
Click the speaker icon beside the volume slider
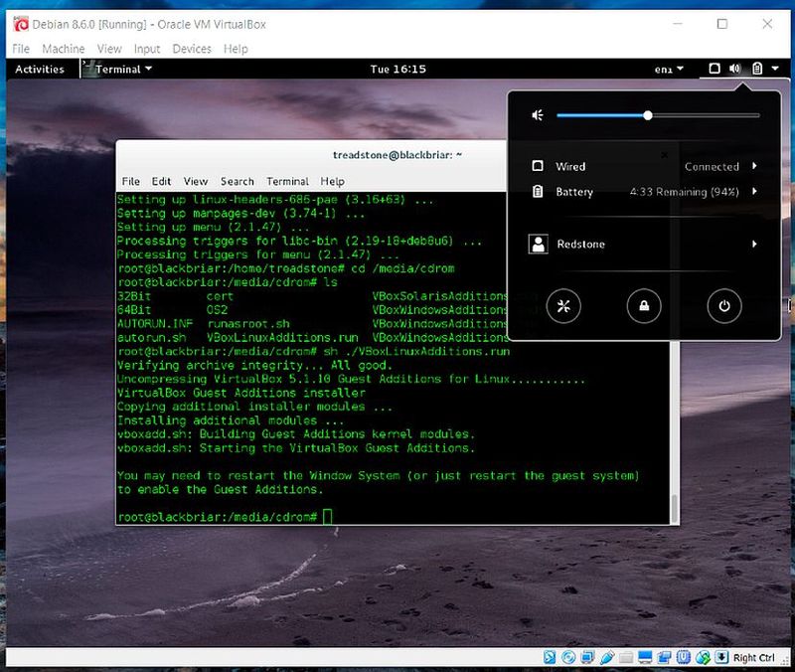tap(538, 115)
